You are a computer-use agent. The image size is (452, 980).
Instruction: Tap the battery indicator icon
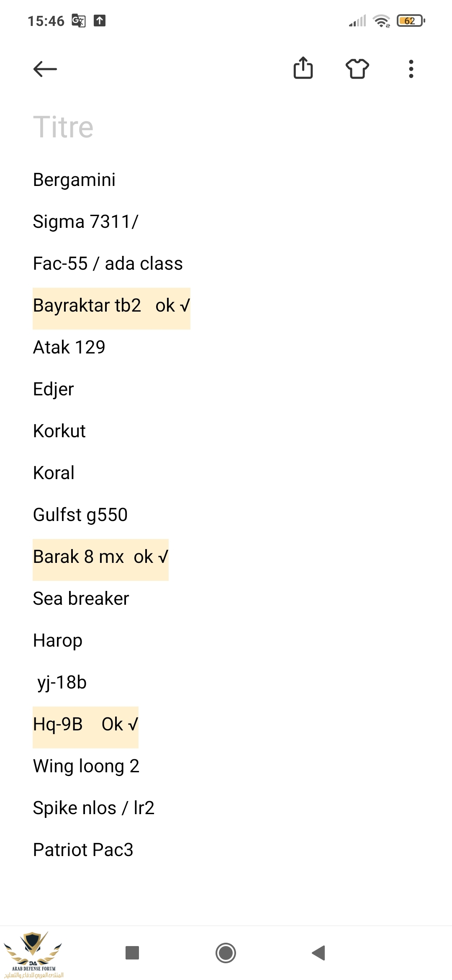click(x=411, y=21)
